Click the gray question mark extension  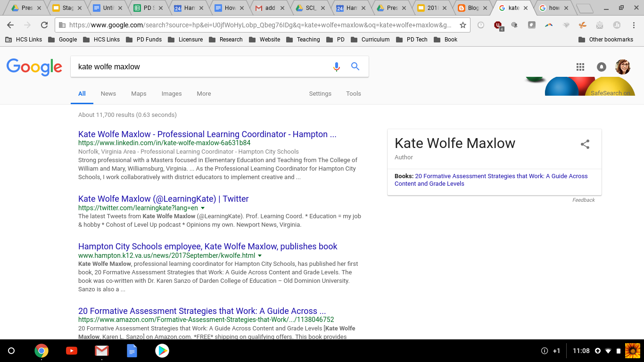coord(481,25)
